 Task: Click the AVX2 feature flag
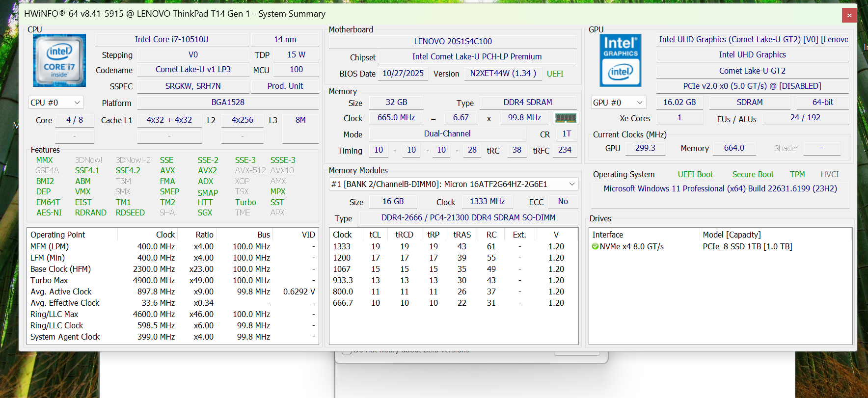pyautogui.click(x=208, y=170)
